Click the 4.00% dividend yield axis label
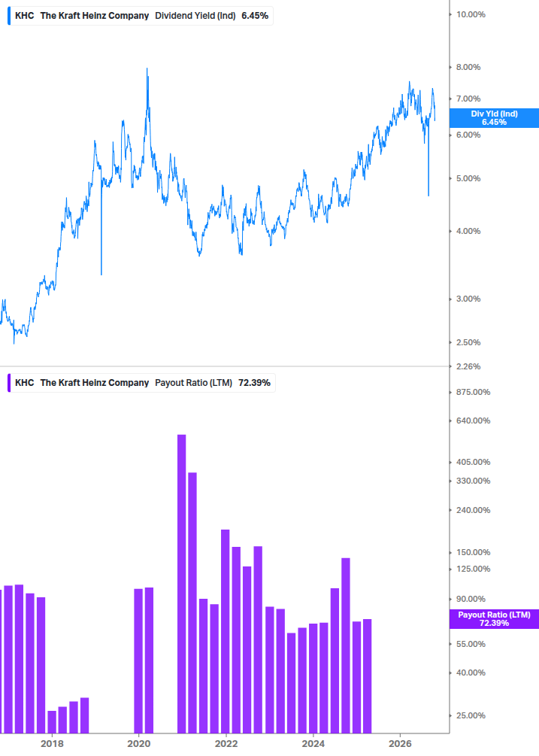 coord(468,232)
